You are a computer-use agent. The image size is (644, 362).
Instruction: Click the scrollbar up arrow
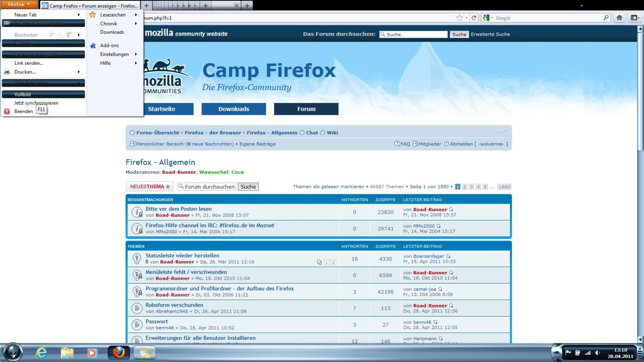(640, 29)
